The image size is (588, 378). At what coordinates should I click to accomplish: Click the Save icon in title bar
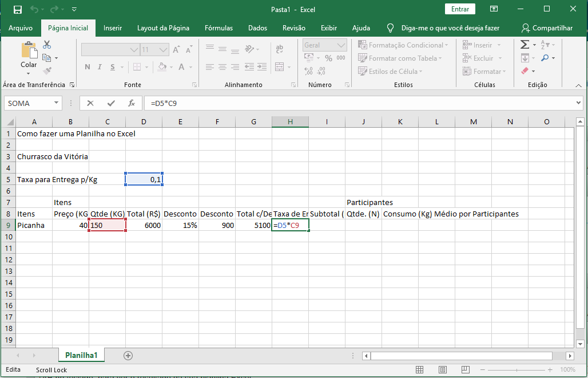[x=17, y=9]
